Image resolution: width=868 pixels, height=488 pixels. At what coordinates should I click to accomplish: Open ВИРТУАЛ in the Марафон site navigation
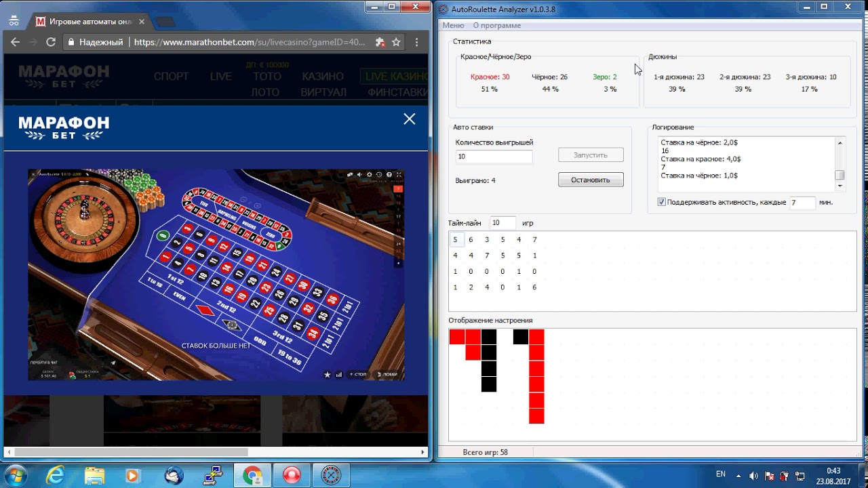point(323,92)
